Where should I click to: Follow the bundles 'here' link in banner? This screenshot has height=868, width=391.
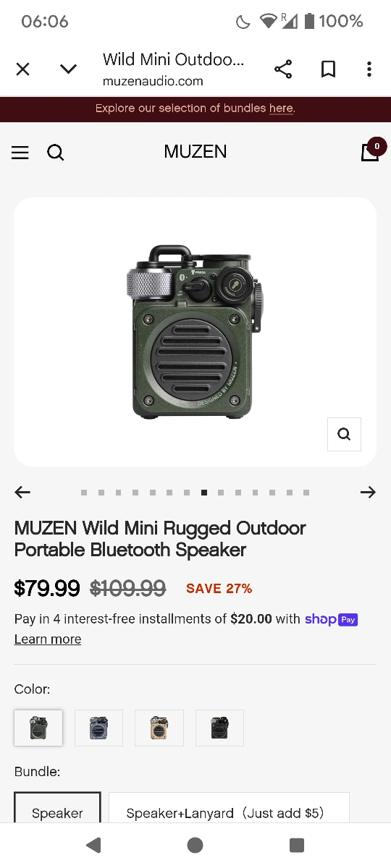[281, 109]
